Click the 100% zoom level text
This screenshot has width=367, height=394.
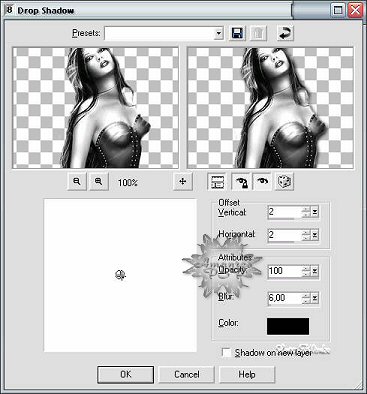pos(128,183)
